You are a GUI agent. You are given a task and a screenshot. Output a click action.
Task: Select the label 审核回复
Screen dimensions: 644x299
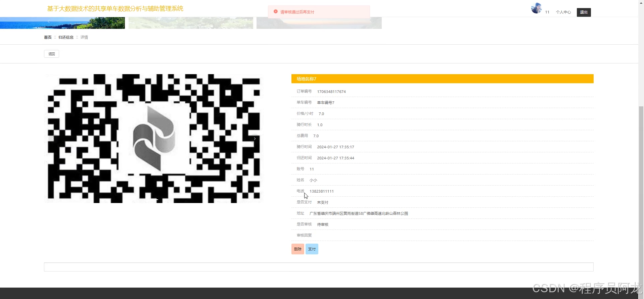click(304, 235)
